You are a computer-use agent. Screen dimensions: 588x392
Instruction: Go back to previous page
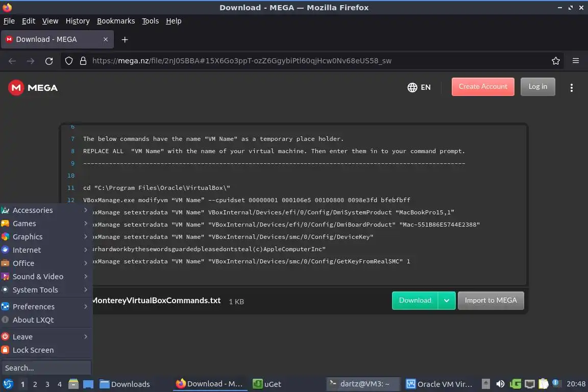click(12, 61)
